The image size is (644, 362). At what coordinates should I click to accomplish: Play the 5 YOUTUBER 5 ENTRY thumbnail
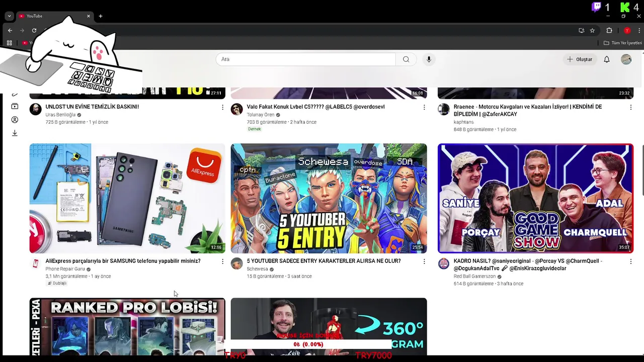tap(329, 198)
